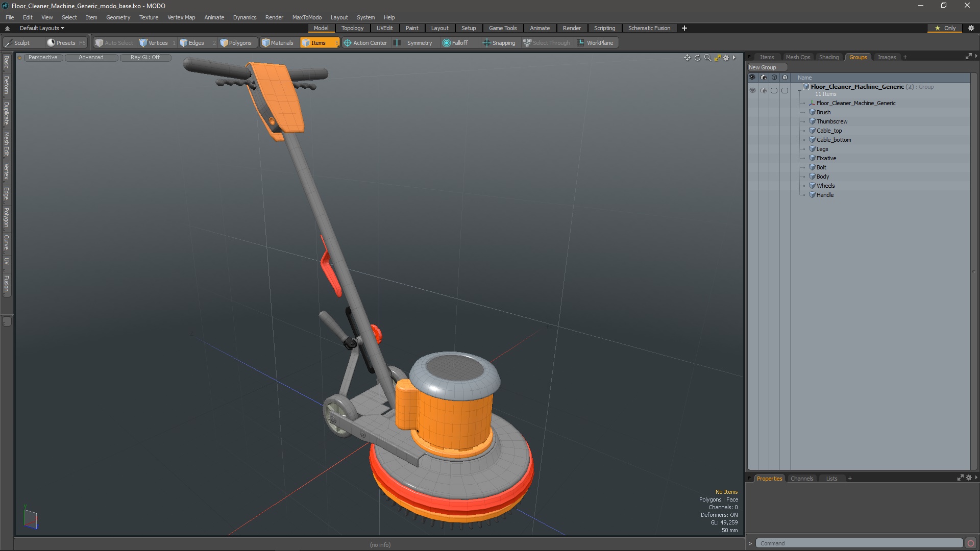980x551 pixels.
Task: Click the viewport zoom magnifier icon
Action: coord(707,58)
